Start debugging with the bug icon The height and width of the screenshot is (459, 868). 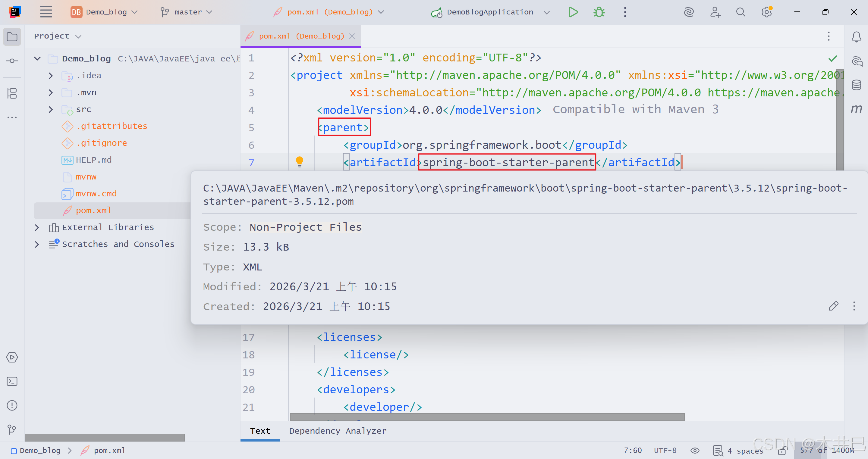coord(599,12)
